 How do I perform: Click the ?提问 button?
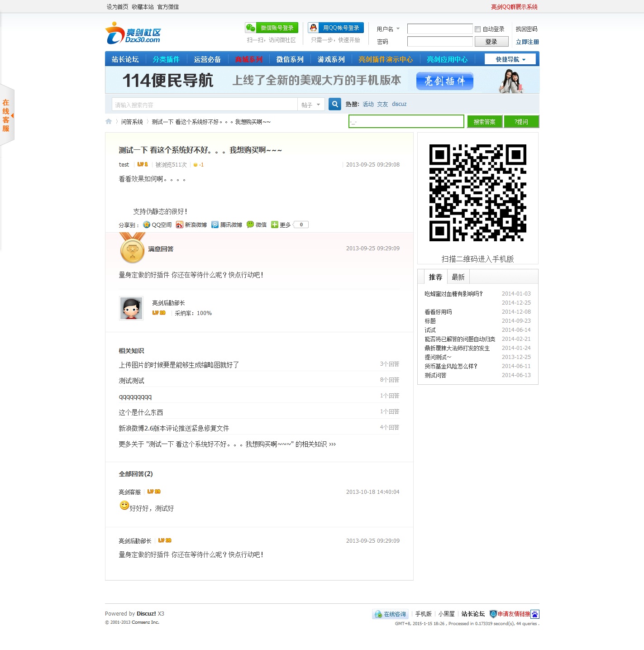(x=521, y=122)
